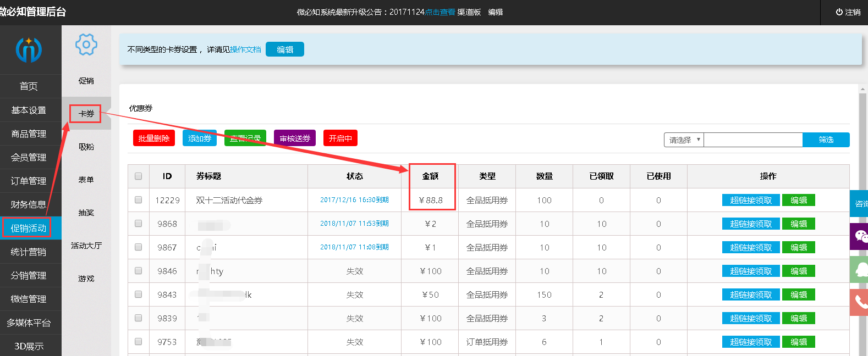Select the checkbox for coupon 9846
Viewport: 868px width, 356px height.
[139, 271]
